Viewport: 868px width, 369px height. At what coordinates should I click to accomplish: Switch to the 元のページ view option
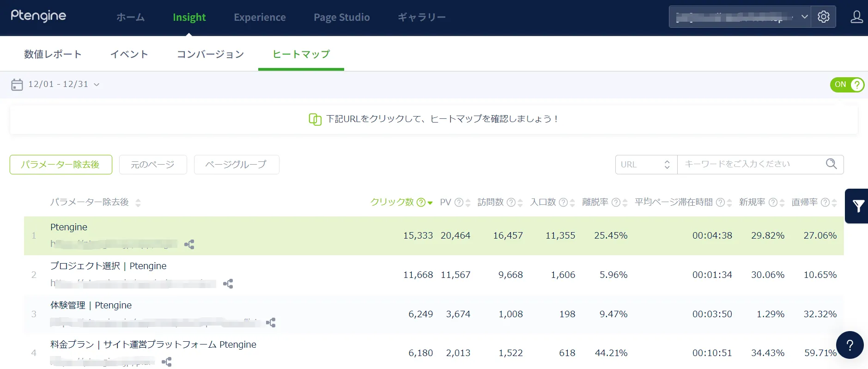153,165
